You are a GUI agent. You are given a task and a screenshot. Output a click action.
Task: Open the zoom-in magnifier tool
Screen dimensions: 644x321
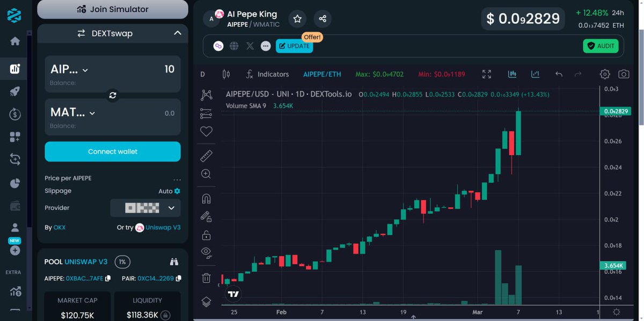[206, 173]
